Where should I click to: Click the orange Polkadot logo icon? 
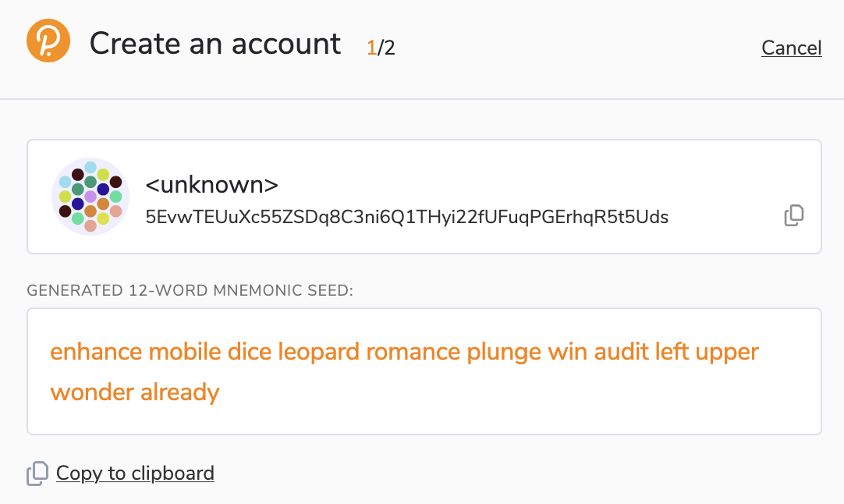[x=48, y=41]
